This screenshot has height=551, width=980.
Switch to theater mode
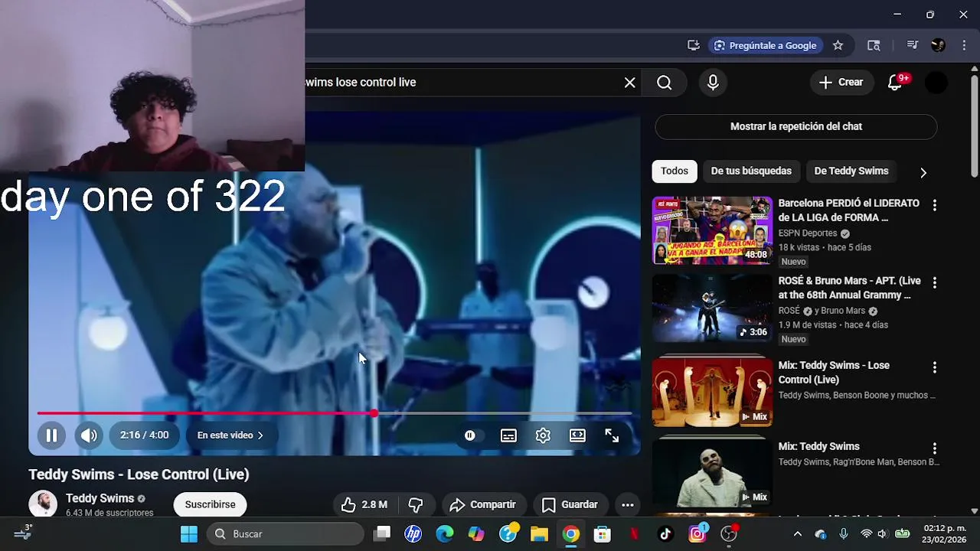coord(577,435)
